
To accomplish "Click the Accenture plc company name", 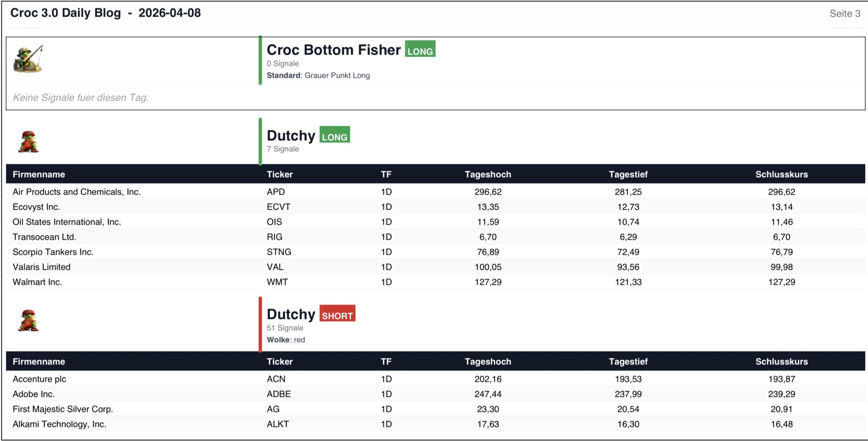I will (40, 379).
